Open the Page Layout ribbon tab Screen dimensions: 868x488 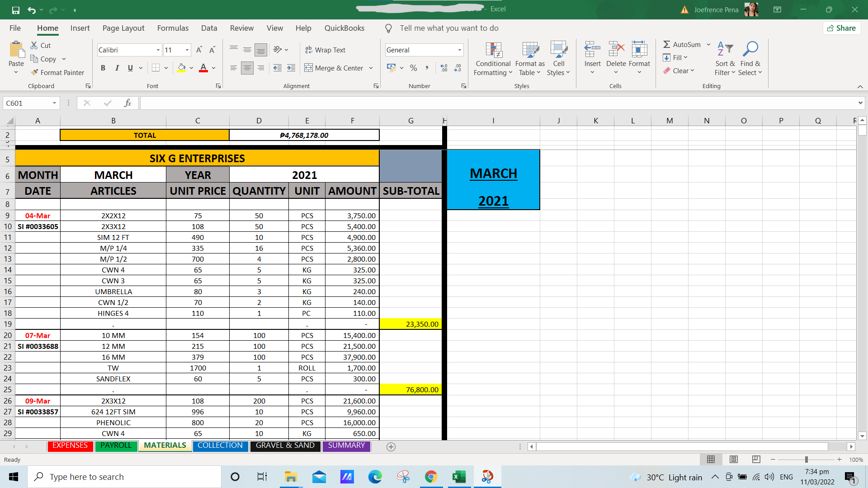123,28
